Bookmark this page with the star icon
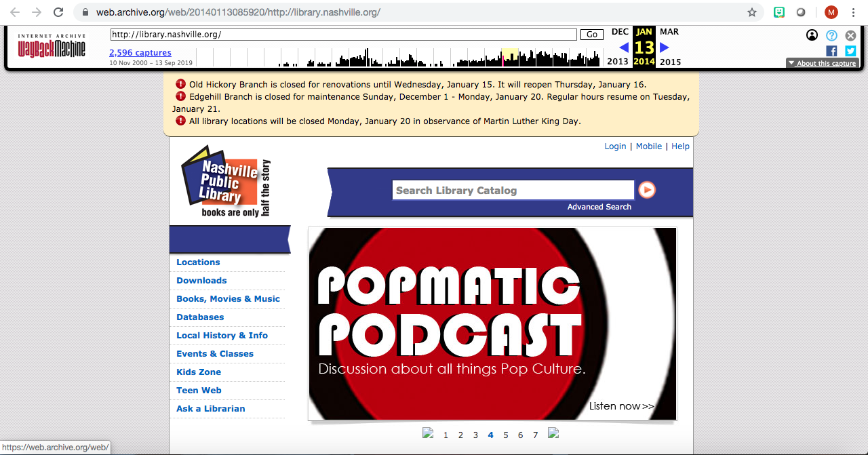 752,12
